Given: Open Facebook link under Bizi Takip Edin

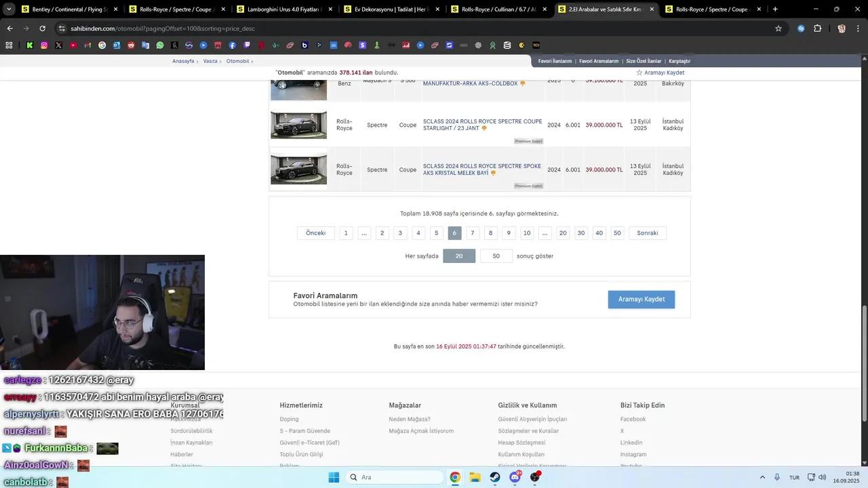Looking at the screenshot, I should pyautogui.click(x=633, y=419).
